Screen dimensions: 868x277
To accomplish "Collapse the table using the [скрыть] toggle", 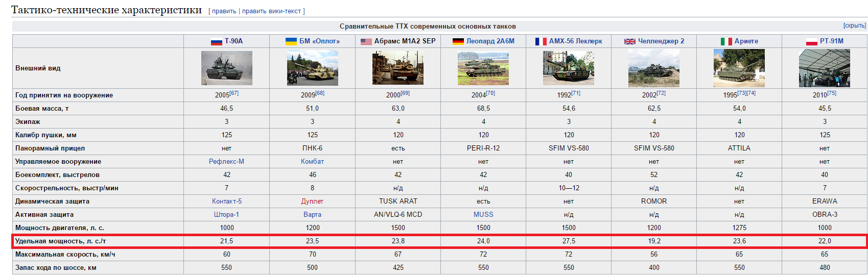I will (854, 26).
